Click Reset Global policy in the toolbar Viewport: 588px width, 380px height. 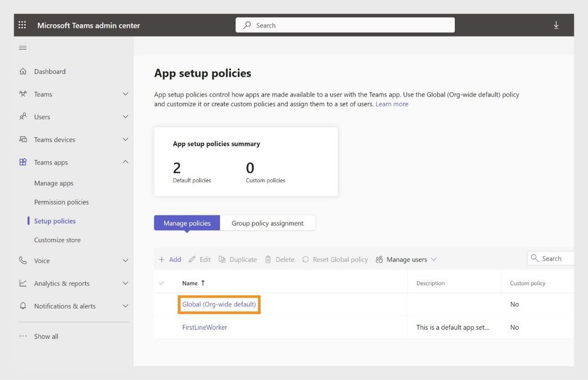340,259
